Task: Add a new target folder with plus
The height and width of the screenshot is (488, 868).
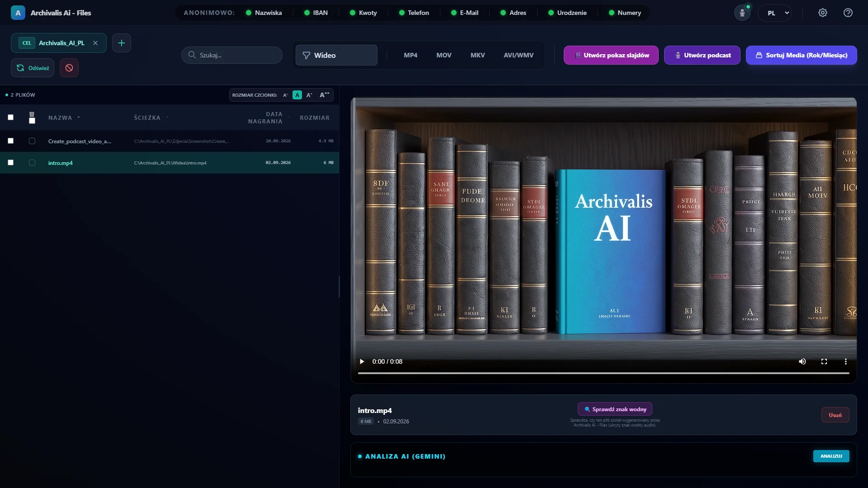Action: (122, 43)
